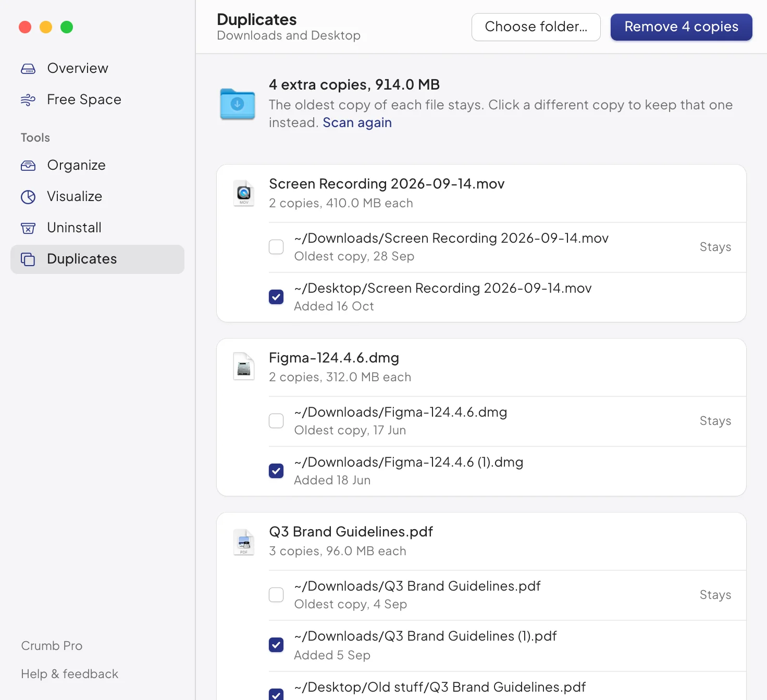
Task: Uncheck the Figma-124.4.6 (1).dmg checkbox
Action: click(x=276, y=471)
